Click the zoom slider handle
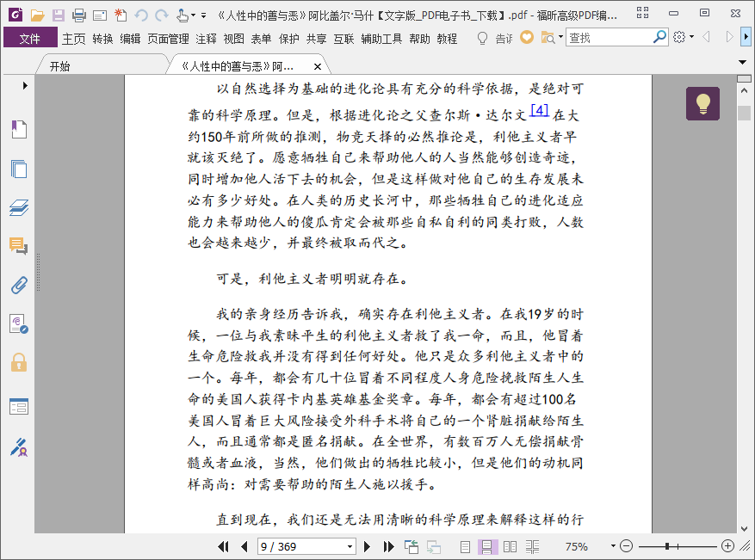This screenshot has width=755, height=560. [667, 546]
